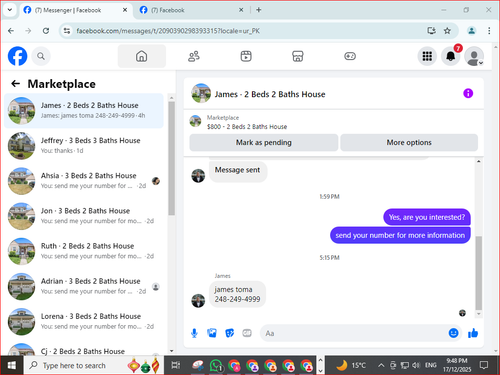The height and width of the screenshot is (375, 500).
Task: Choose a GIF icon
Action: click(x=247, y=333)
